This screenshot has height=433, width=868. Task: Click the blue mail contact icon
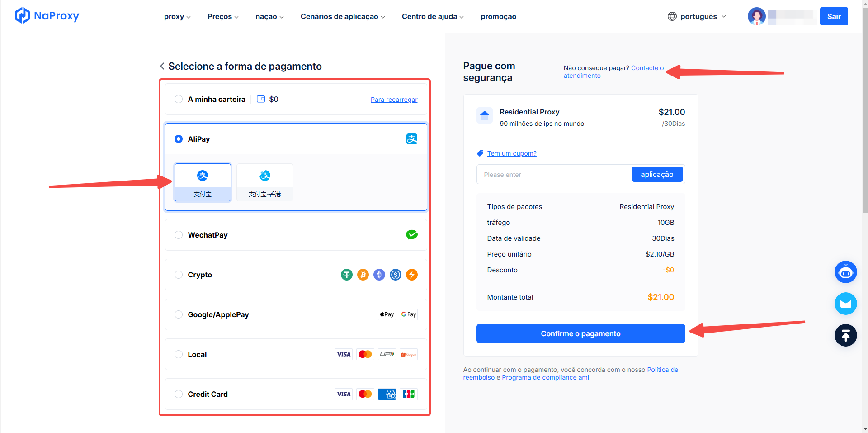point(845,304)
